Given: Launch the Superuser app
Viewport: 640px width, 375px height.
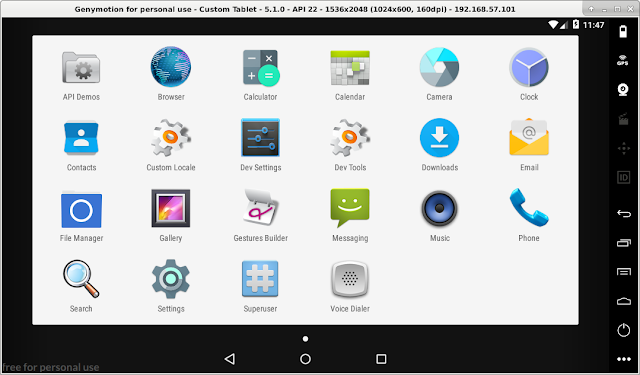Looking at the screenshot, I should coord(260,287).
